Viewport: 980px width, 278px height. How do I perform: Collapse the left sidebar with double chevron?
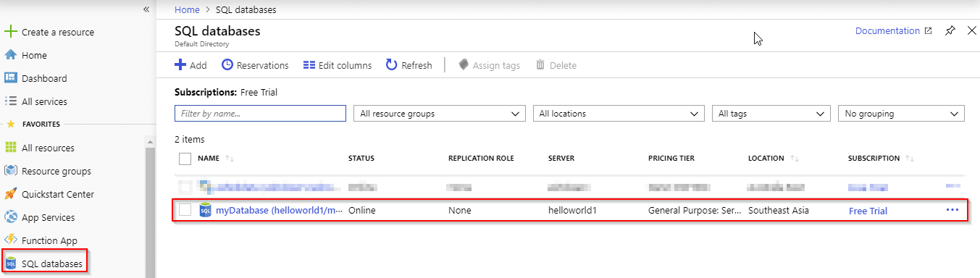[x=146, y=9]
